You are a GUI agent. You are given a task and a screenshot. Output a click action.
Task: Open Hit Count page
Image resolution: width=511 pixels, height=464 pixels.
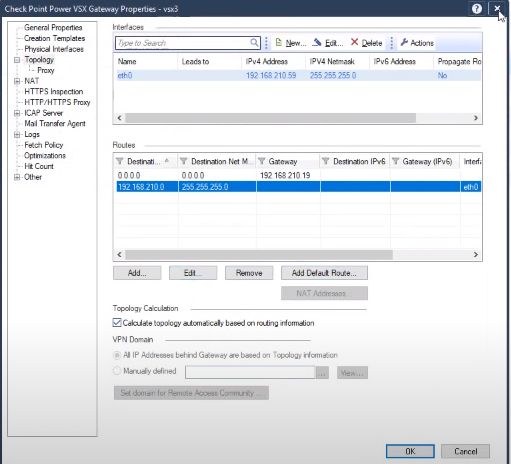click(39, 166)
